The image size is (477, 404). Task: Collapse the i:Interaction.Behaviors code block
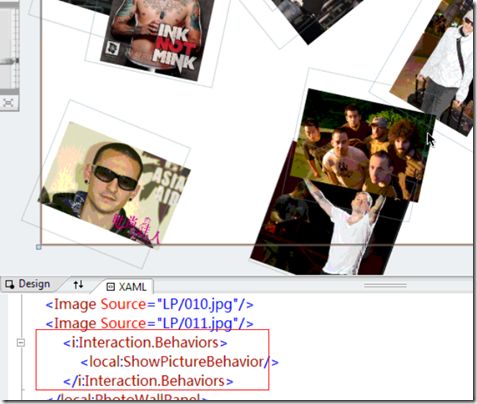21,342
